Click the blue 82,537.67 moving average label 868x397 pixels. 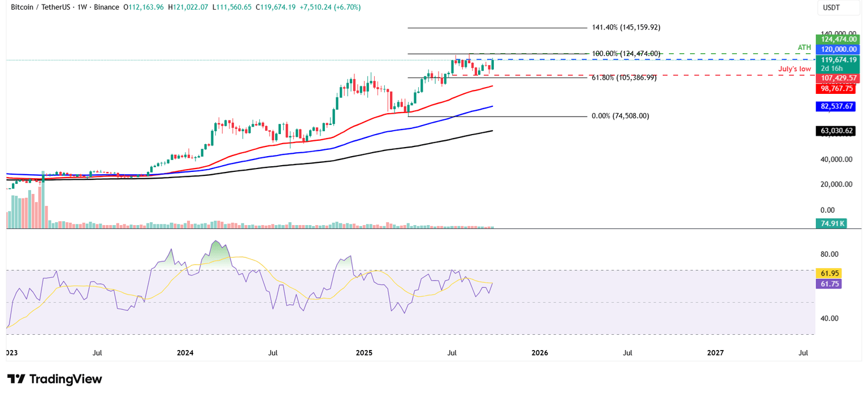(x=836, y=106)
